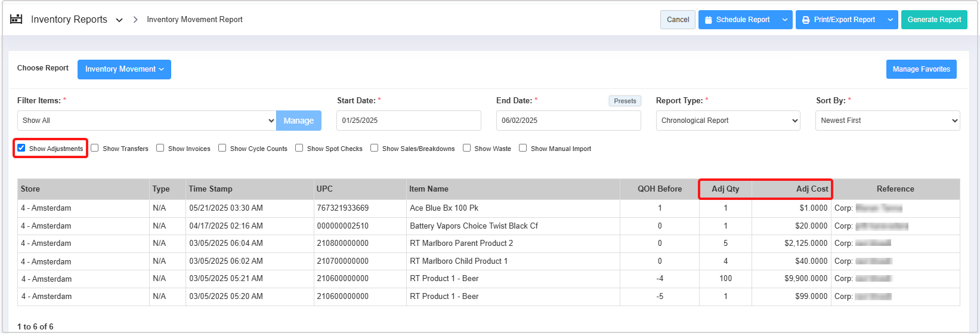
Task: Click the Start Date input field
Action: pos(409,121)
